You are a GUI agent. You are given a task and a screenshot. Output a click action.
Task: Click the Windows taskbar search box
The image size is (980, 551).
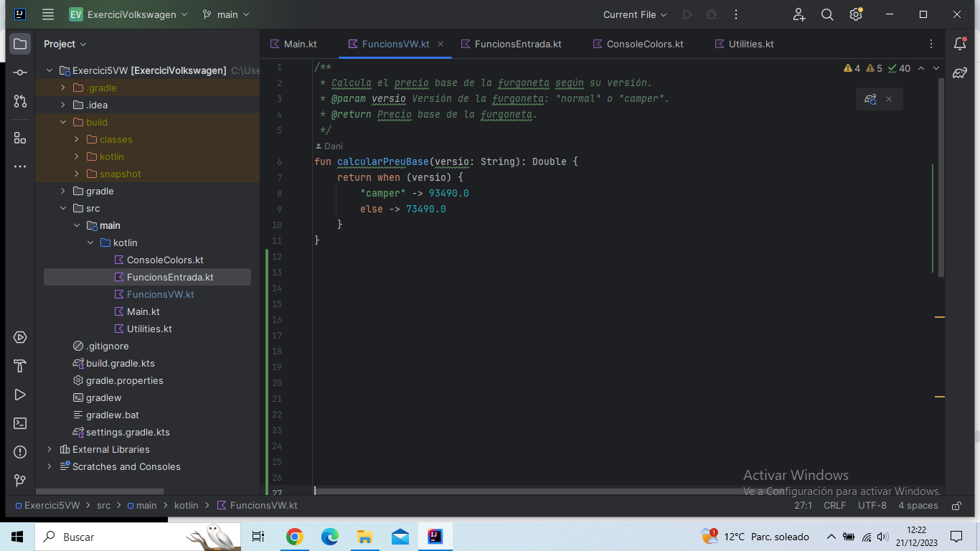tap(136, 536)
